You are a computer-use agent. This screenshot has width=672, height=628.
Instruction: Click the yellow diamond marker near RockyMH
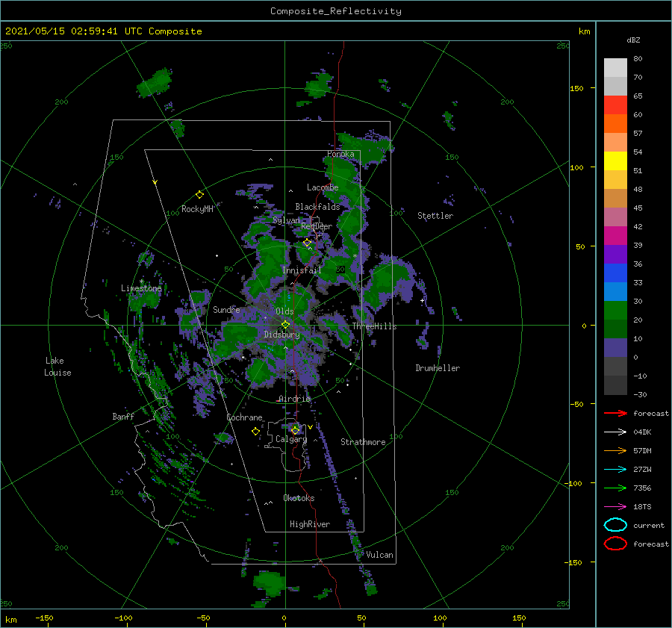pos(199,195)
